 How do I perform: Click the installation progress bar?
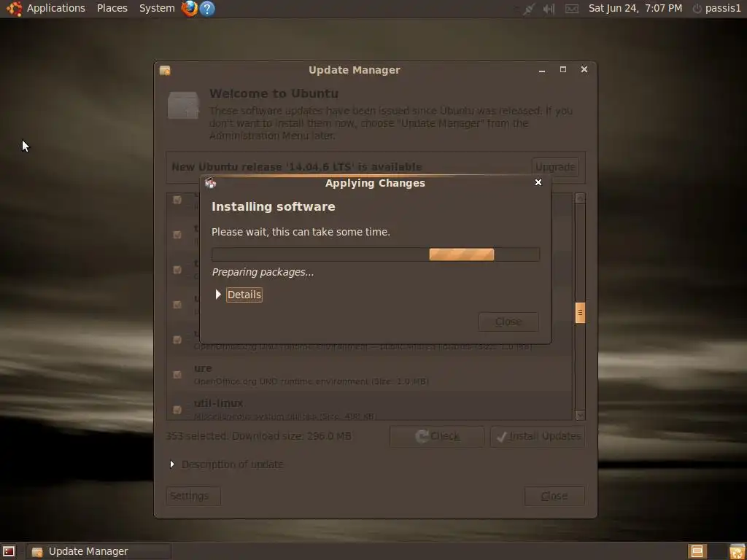pyautogui.click(x=376, y=254)
